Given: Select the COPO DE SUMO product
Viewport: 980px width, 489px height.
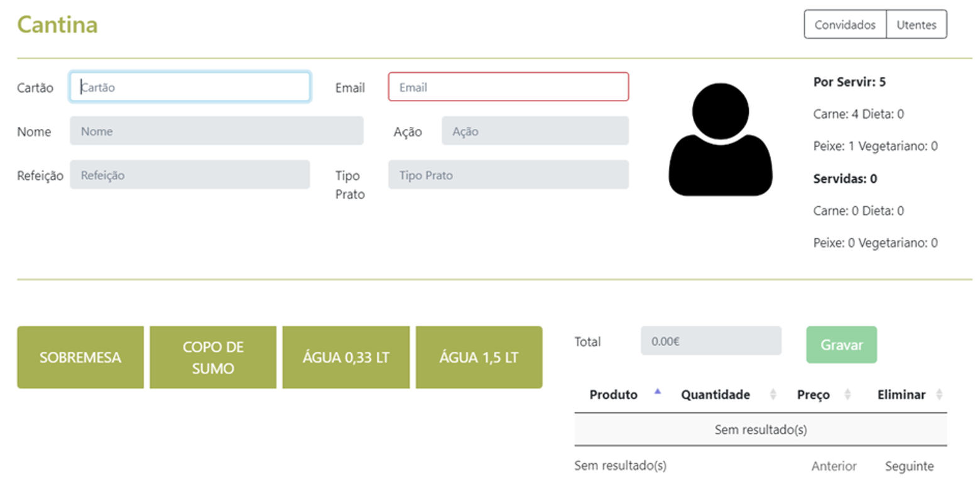Looking at the screenshot, I should pos(212,356).
